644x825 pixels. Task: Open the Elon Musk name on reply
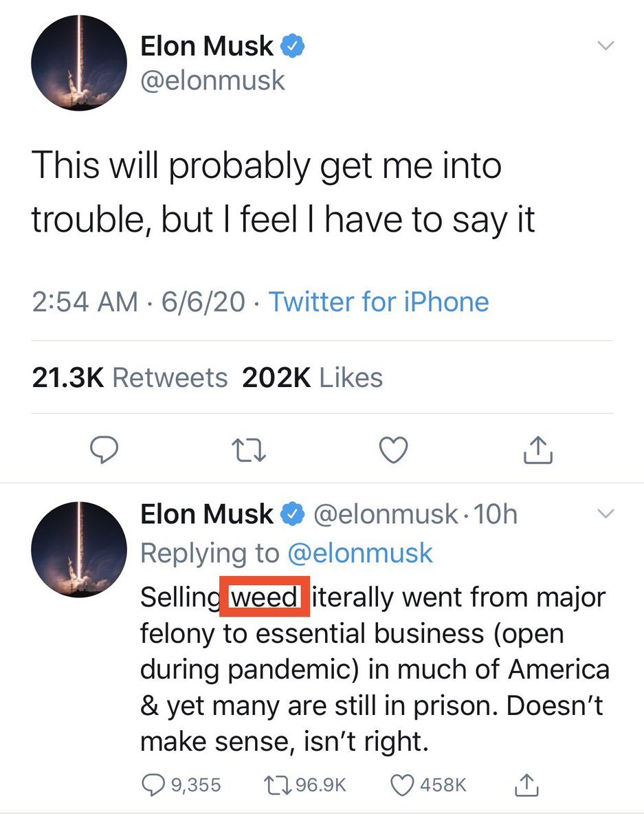pos(207,514)
